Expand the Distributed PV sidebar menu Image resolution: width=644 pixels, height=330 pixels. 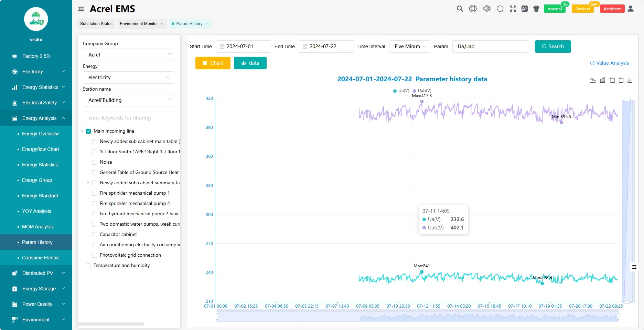tap(38, 273)
